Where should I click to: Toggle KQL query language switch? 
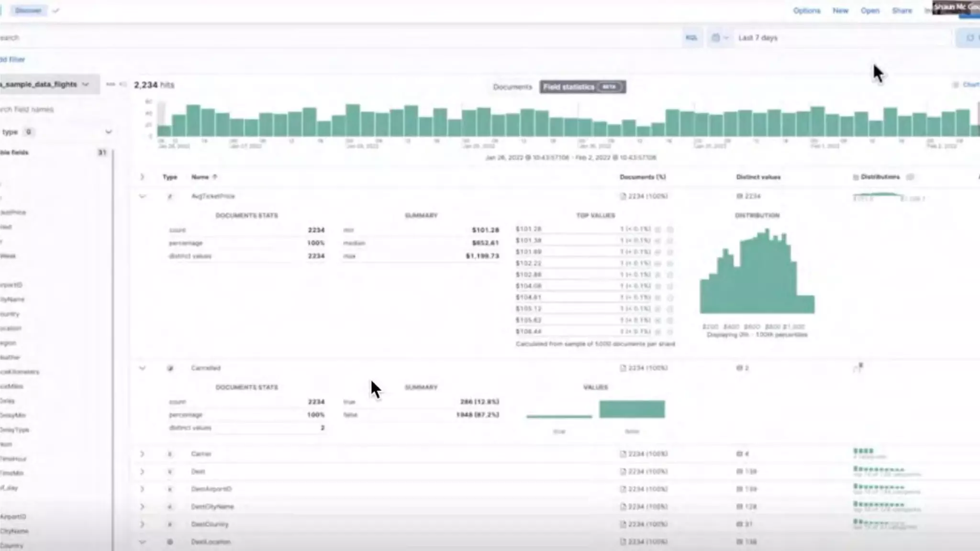click(x=691, y=38)
